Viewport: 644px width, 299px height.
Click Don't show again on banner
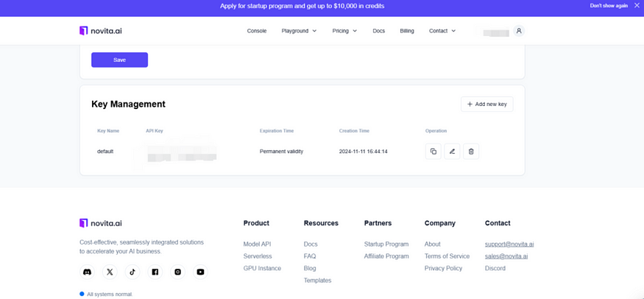pyautogui.click(x=609, y=6)
